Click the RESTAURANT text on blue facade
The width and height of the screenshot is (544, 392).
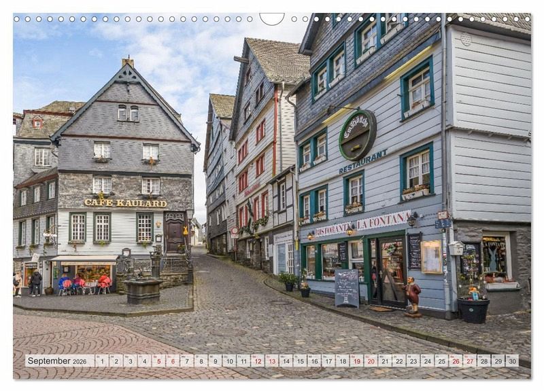point(362,162)
